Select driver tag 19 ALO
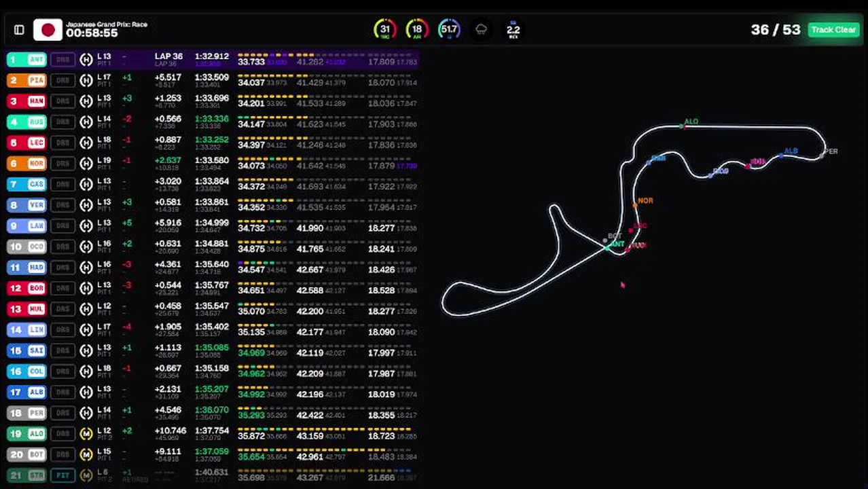 point(26,433)
